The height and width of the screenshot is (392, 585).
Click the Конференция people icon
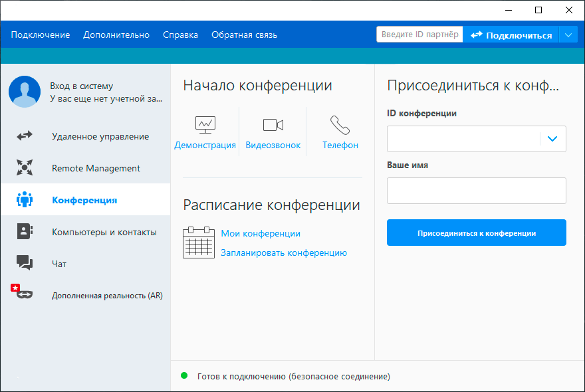coord(25,199)
